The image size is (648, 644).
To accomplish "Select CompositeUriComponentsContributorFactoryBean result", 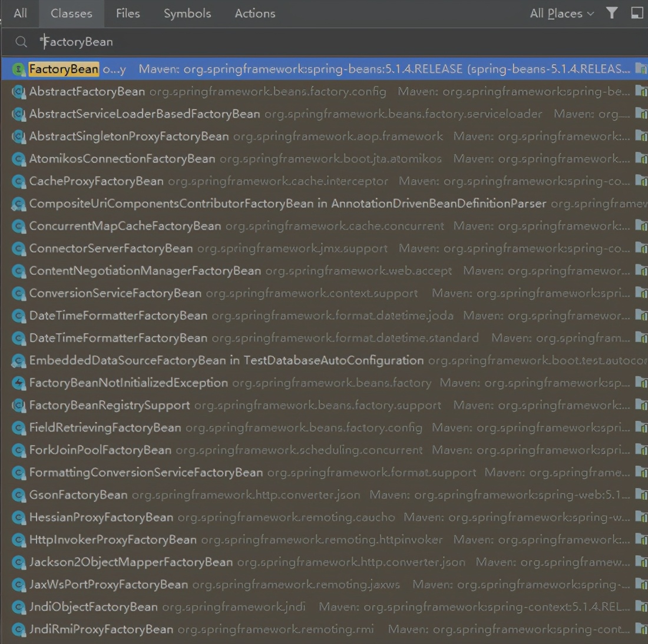I will 325,203.
